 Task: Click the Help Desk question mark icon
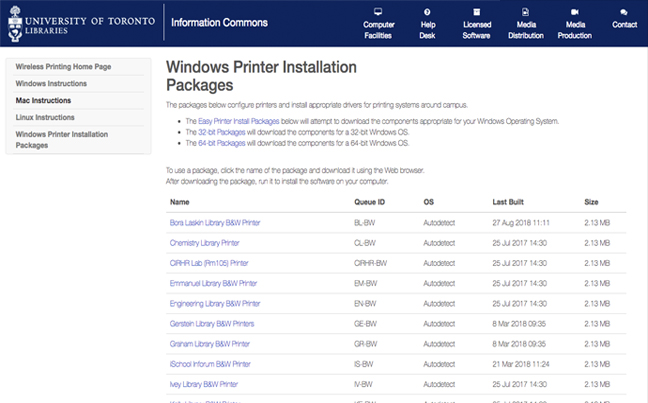click(427, 11)
